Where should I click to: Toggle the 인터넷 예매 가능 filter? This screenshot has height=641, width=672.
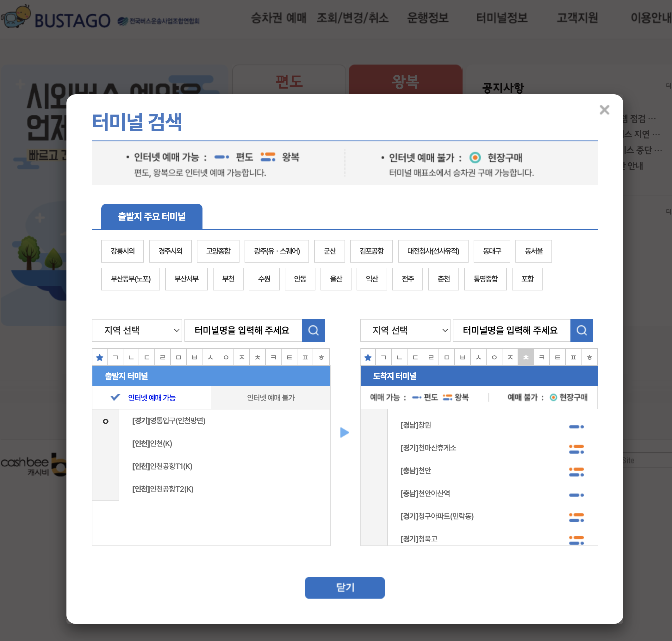pos(151,397)
